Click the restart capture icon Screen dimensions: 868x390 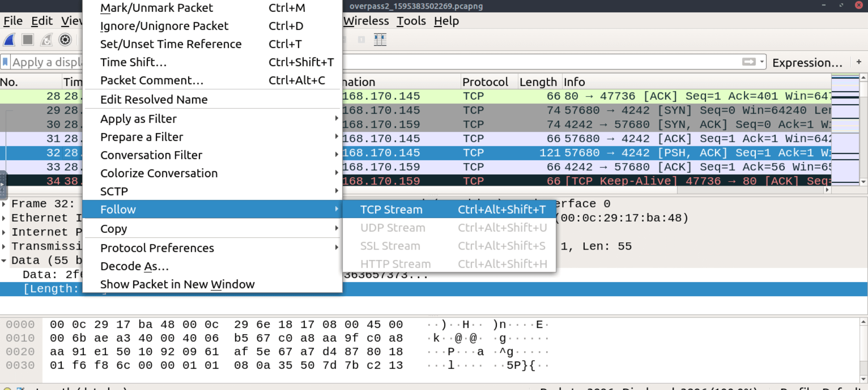(46, 40)
